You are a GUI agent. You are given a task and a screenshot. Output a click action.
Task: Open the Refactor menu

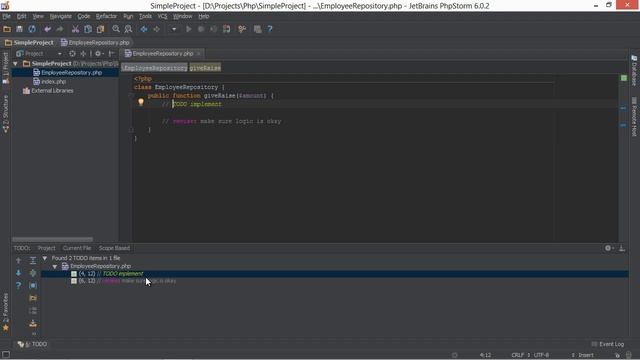[106, 16]
